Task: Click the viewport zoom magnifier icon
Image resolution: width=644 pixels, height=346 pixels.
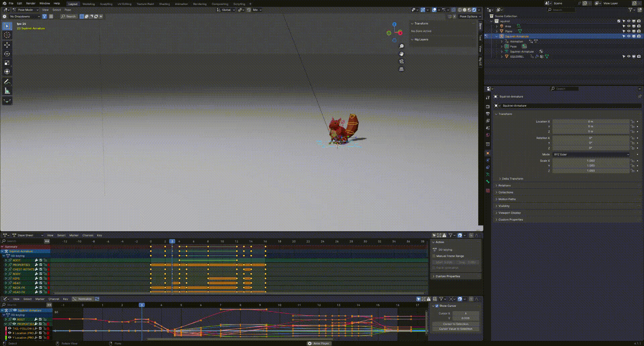Action: [x=401, y=46]
